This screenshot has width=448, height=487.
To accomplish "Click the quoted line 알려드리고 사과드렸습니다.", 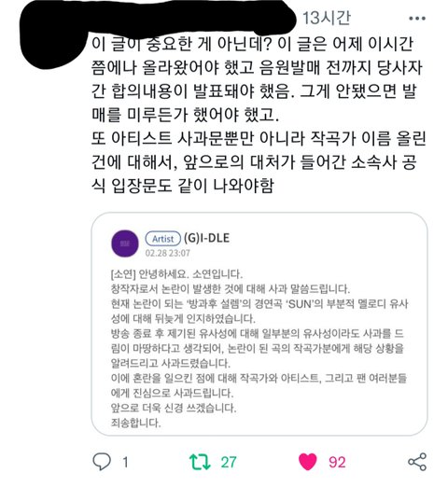I will pos(171,363).
